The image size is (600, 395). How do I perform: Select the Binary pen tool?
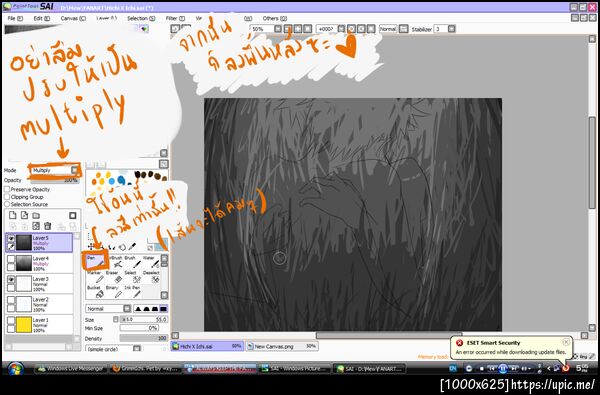114,291
